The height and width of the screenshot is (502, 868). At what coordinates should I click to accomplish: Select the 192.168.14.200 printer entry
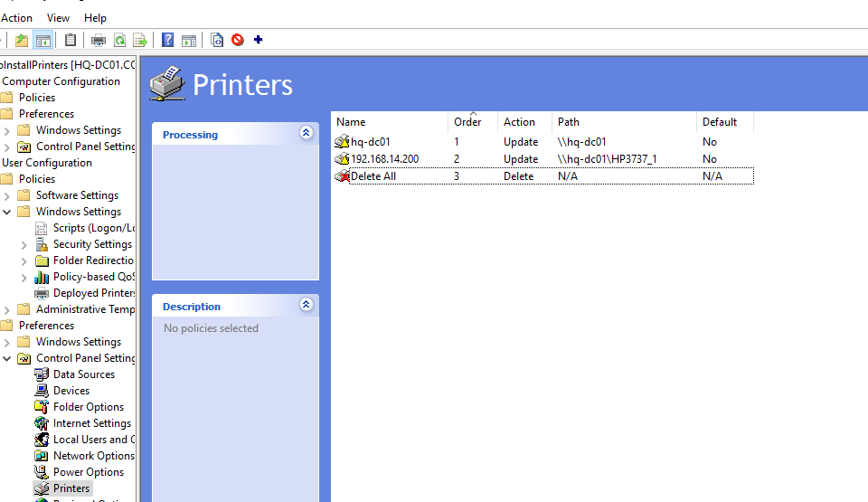[x=384, y=159]
